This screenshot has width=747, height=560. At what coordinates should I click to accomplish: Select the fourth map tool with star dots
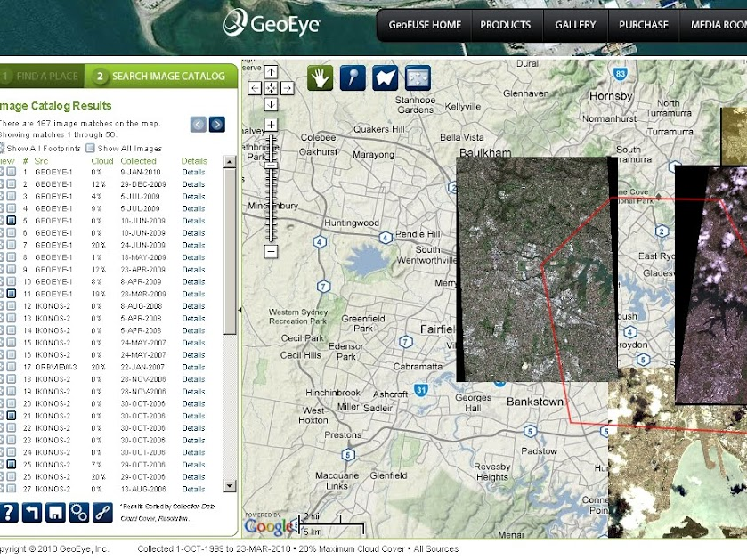[418, 77]
